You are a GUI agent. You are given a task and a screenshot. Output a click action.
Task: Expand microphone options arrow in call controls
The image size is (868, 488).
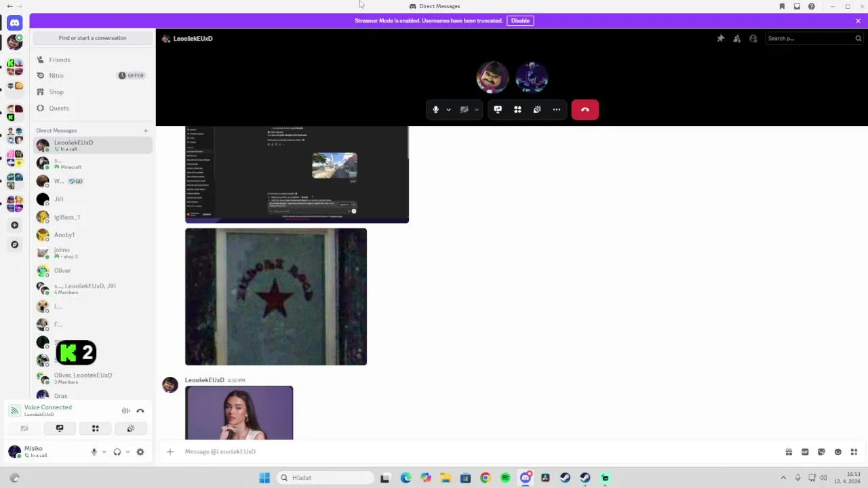(x=448, y=110)
